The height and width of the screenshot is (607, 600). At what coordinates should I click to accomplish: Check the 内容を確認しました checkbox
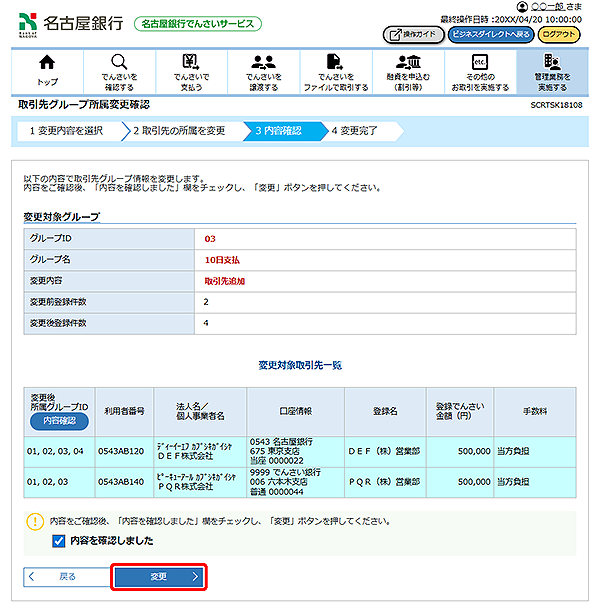(58, 541)
